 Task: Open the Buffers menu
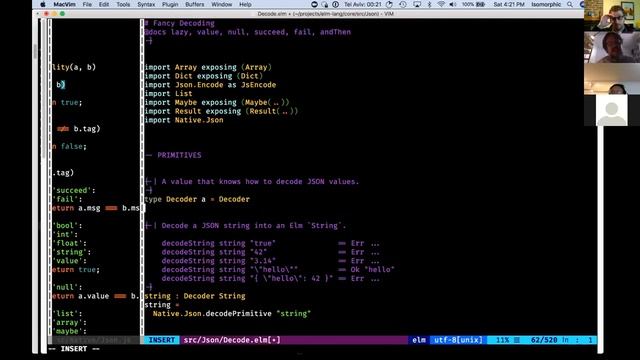point(194,4)
